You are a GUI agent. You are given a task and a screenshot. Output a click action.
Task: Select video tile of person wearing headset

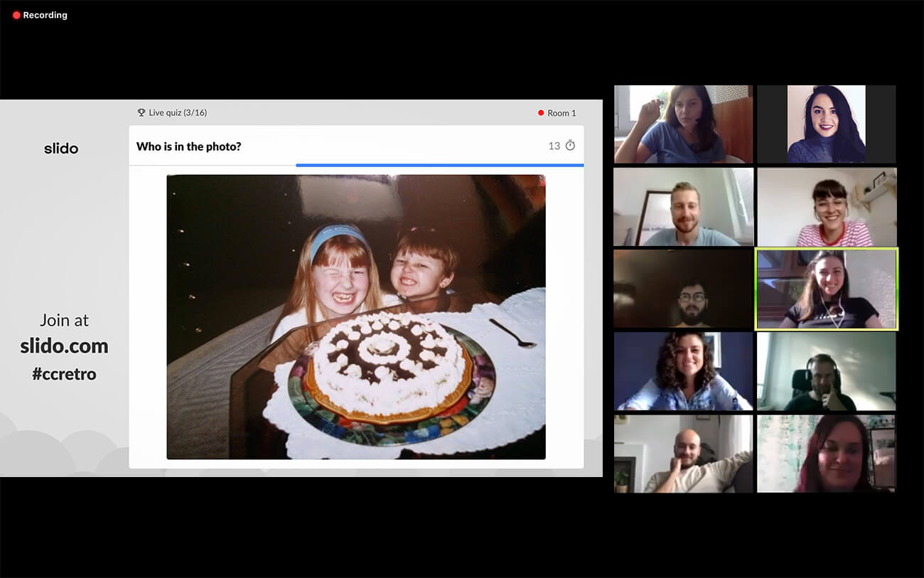(x=826, y=371)
